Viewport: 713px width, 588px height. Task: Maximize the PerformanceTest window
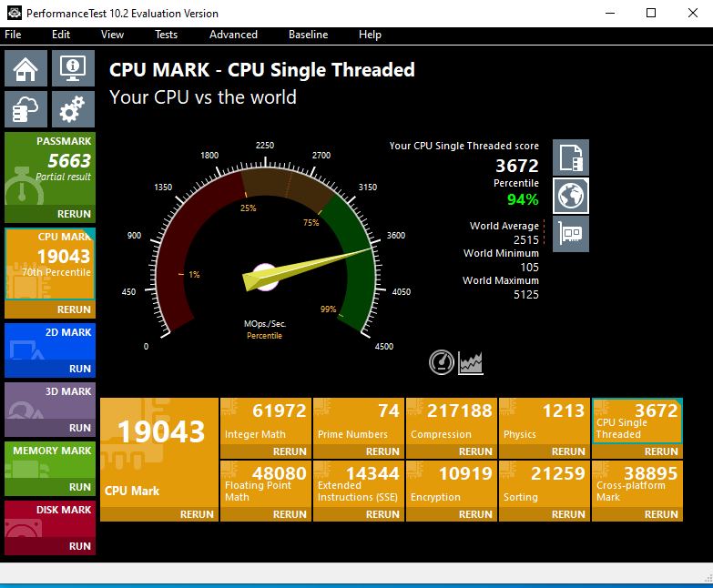pos(651,13)
